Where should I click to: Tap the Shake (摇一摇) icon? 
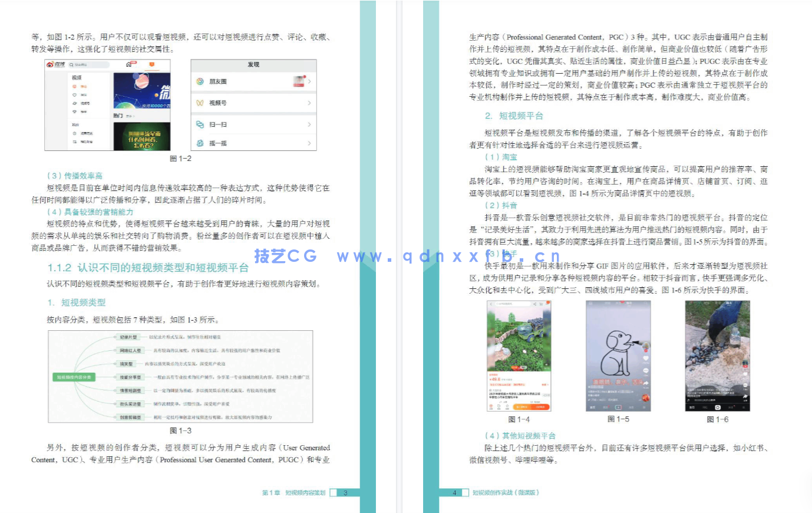(199, 143)
